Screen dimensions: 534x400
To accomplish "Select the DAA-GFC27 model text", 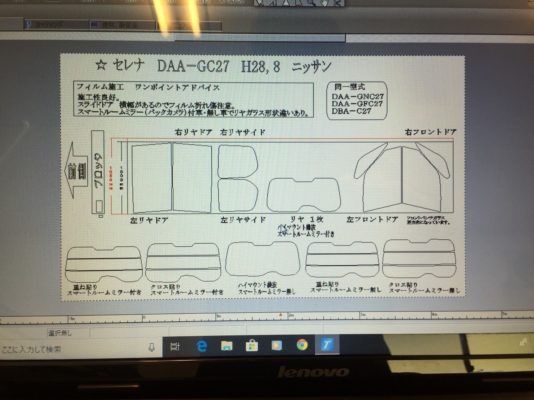I will (x=357, y=103).
